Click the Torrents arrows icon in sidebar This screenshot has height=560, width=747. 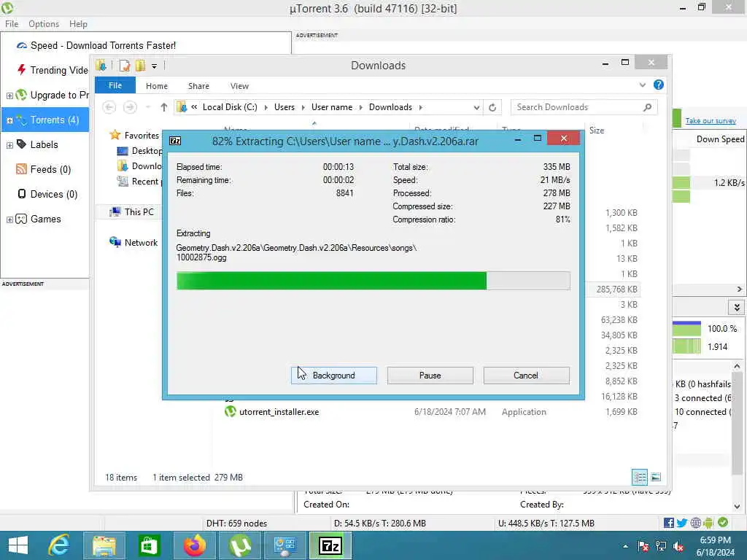tap(21, 120)
